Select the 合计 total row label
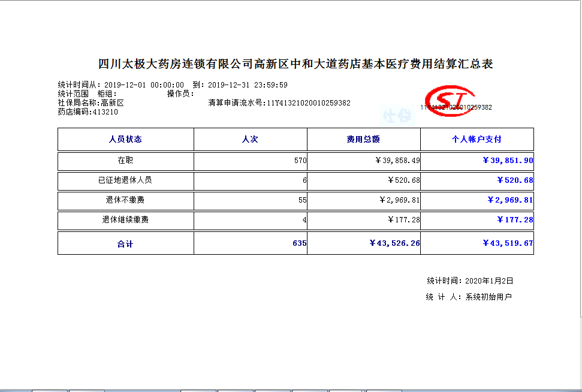 pos(125,244)
